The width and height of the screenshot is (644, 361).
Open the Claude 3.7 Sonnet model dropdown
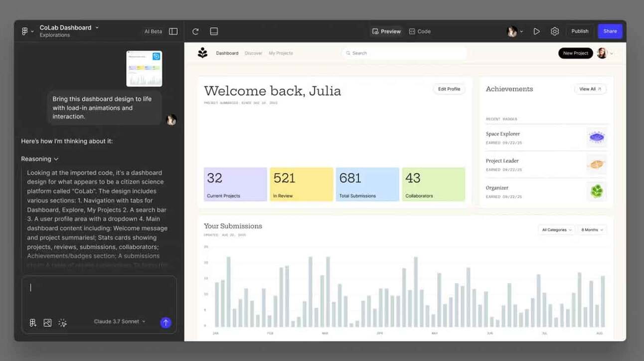120,322
